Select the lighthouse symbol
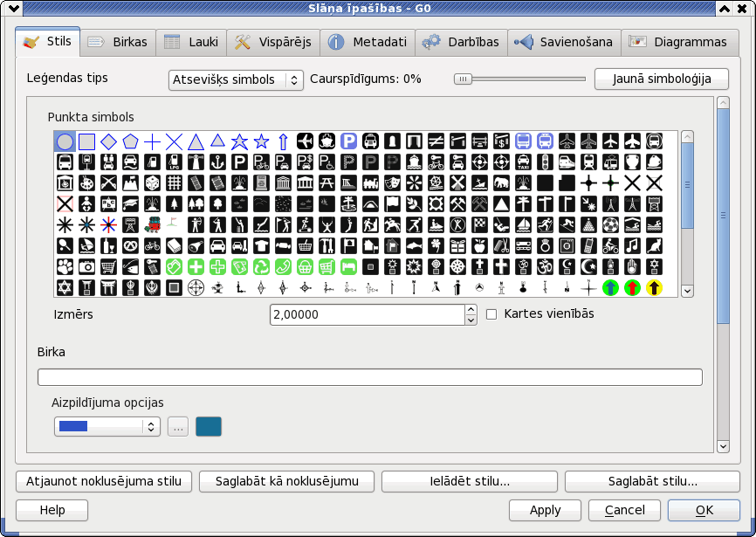756x537 pixels. [x=196, y=162]
